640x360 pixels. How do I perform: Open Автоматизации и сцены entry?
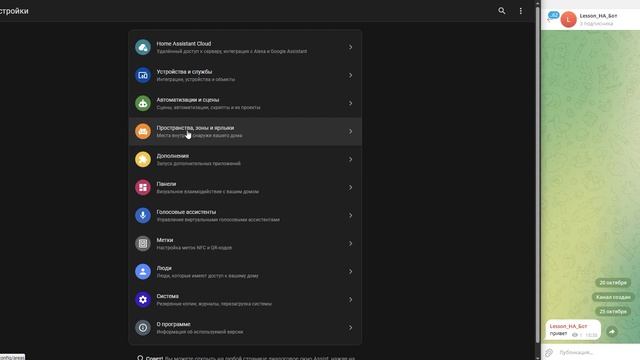(x=245, y=103)
